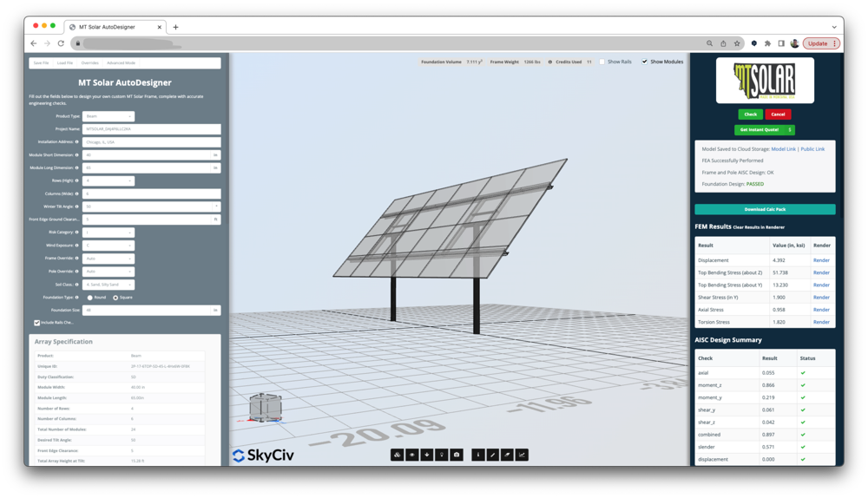Viewport: 868px width, 498px height.
Task: Click the 3D view orientation cube
Action: coord(265,406)
